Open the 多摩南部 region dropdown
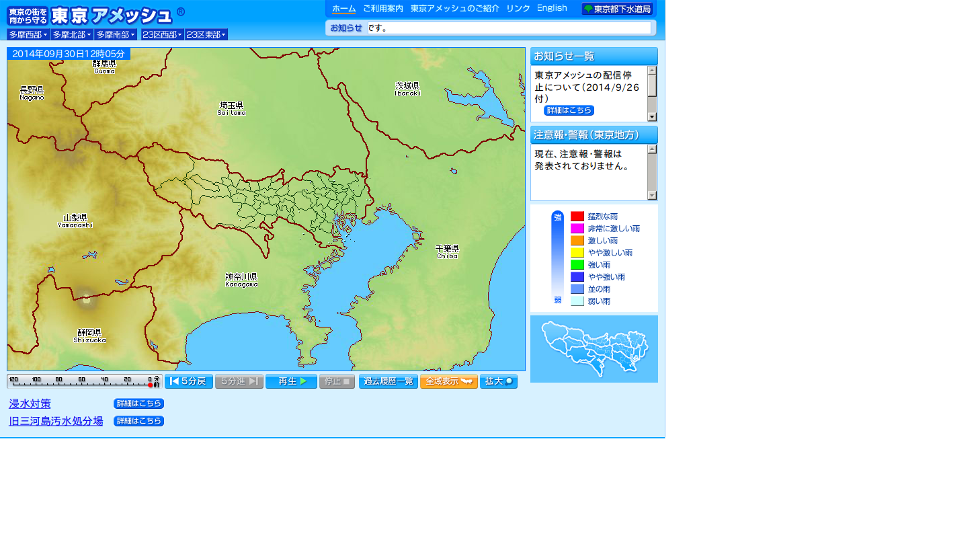This screenshot has height=542, width=980. point(116,34)
